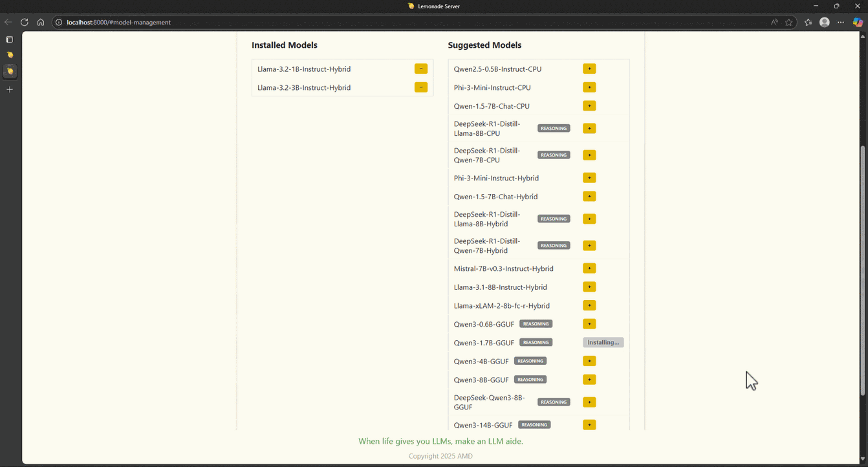Add the Llama-xLAM-2-8b-fc-r-Hybrid model
Image resolution: width=868 pixels, height=467 pixels.
click(x=589, y=305)
